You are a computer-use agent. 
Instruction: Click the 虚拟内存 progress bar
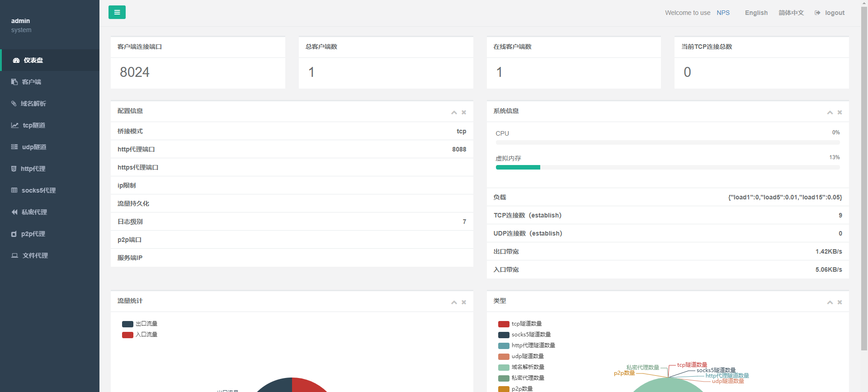[668, 167]
